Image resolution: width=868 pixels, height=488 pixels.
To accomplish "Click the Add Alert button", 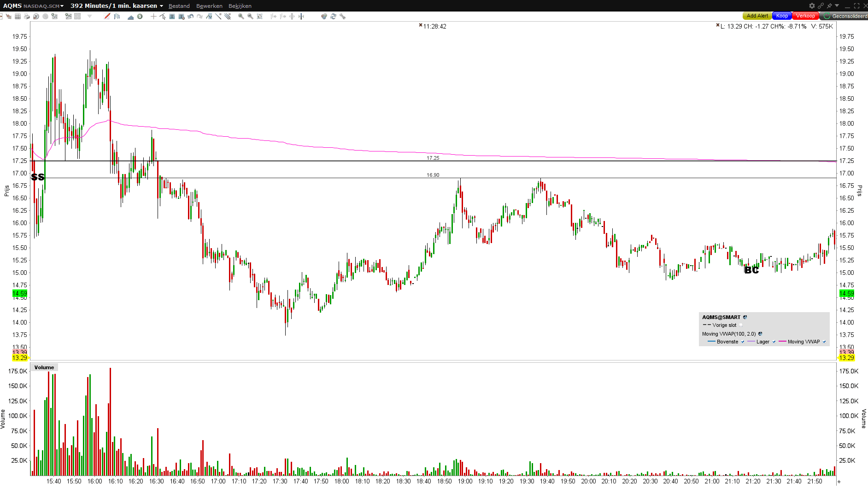I will tap(757, 16).
